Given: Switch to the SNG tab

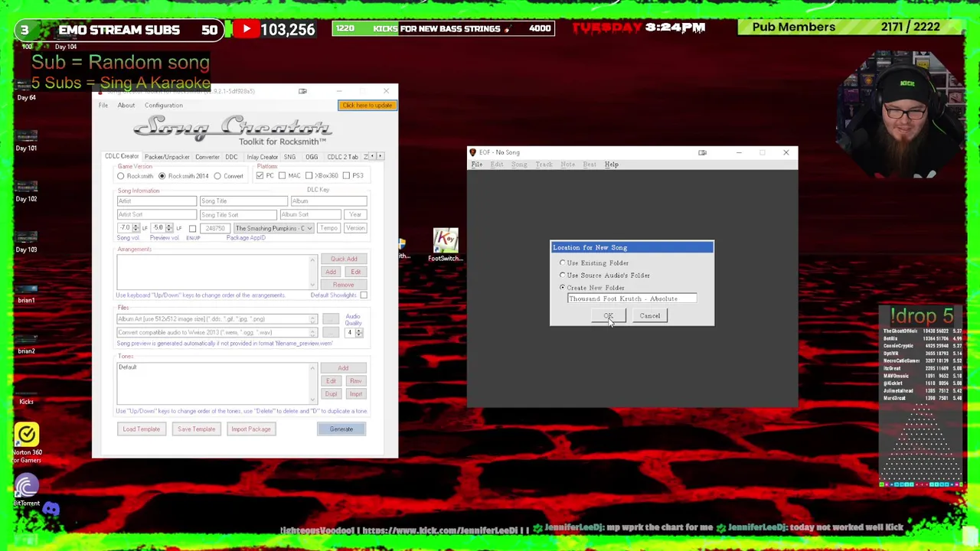Looking at the screenshot, I should pyautogui.click(x=289, y=157).
